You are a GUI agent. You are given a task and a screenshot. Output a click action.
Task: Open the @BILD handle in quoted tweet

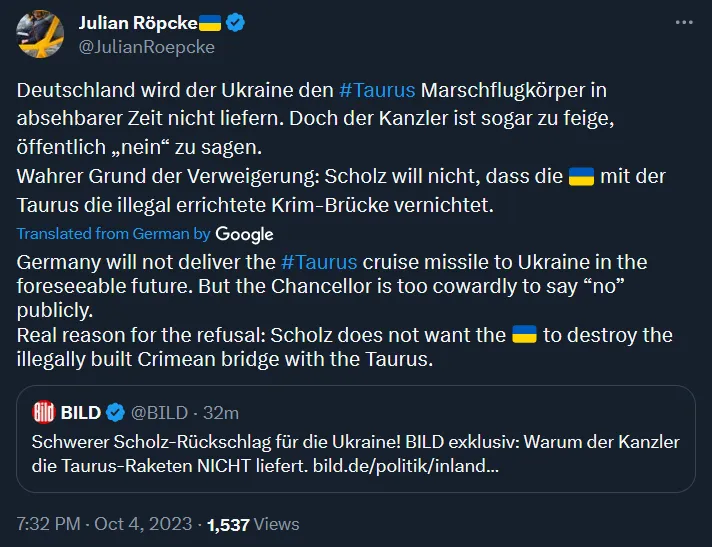161,412
